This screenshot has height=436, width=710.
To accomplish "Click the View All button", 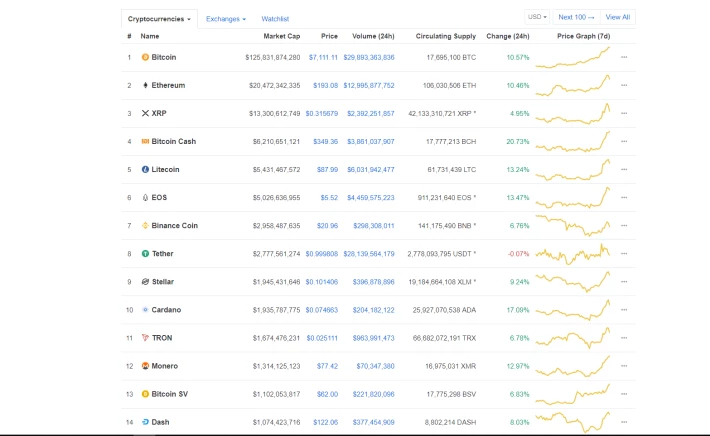I will [618, 17].
